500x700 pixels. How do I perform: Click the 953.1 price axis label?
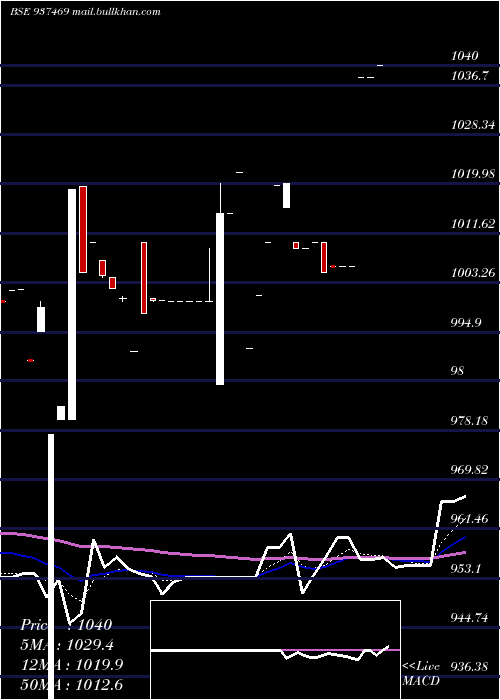(x=466, y=568)
